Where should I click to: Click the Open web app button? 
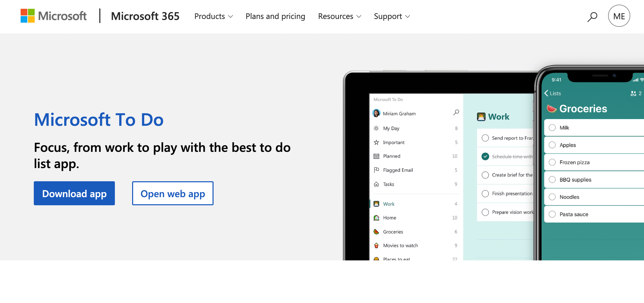click(x=173, y=193)
